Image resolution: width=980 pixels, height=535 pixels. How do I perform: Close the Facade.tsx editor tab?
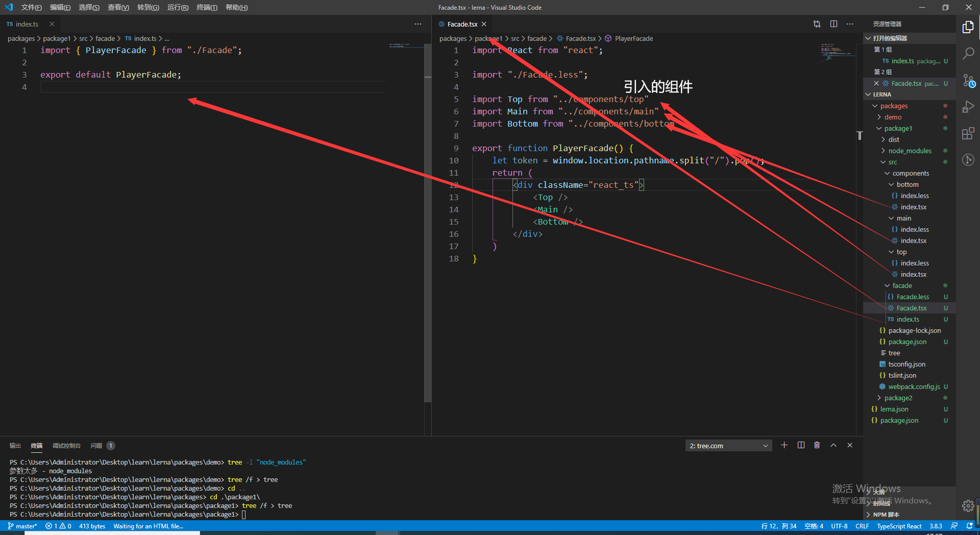484,24
